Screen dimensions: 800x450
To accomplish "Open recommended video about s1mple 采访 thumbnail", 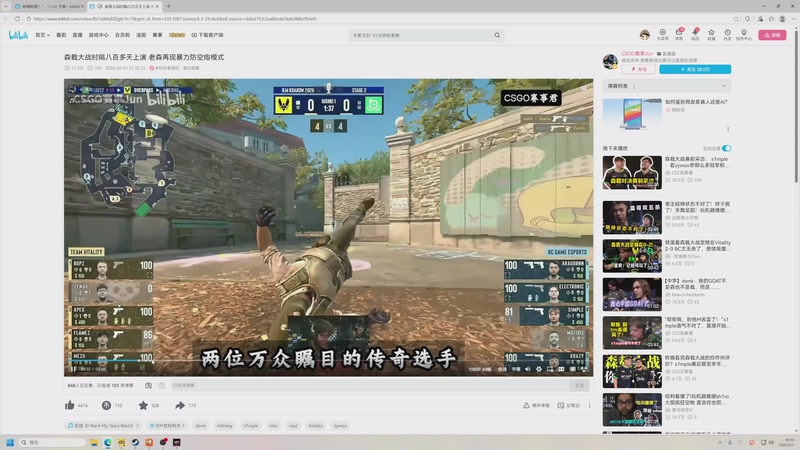I will click(x=632, y=172).
